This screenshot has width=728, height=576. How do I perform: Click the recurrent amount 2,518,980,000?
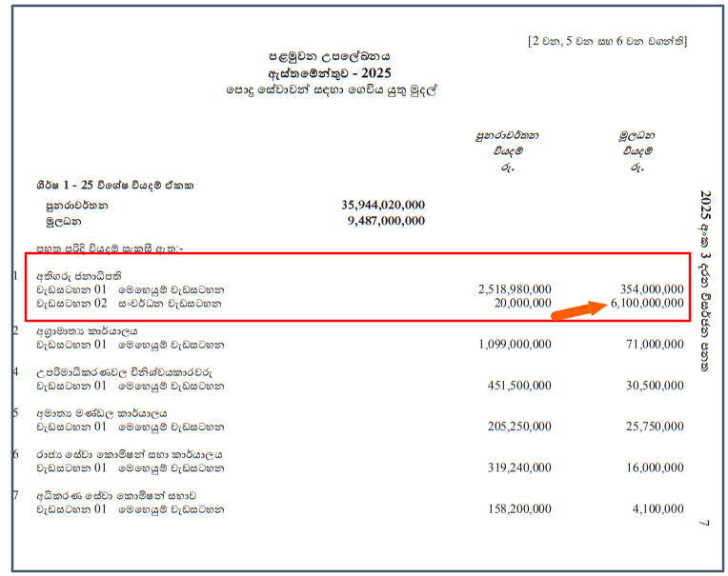click(514, 289)
